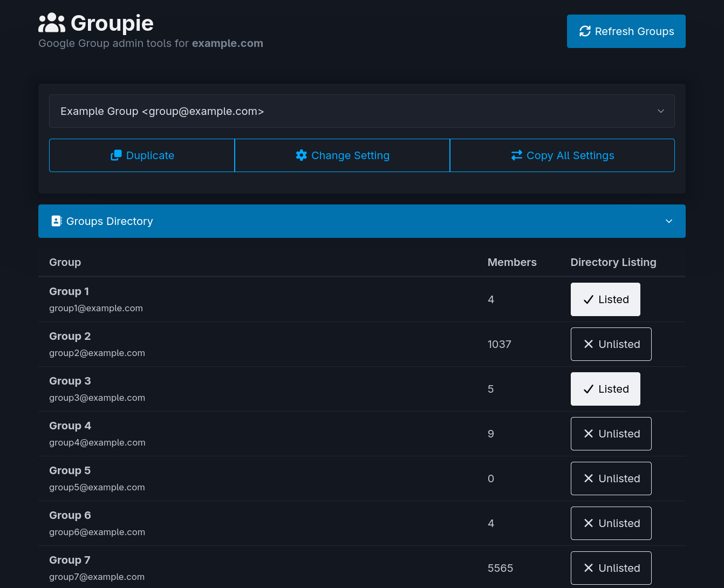The width and height of the screenshot is (724, 588).
Task: Toggle Group 7 Unlisted status
Action: (x=611, y=568)
